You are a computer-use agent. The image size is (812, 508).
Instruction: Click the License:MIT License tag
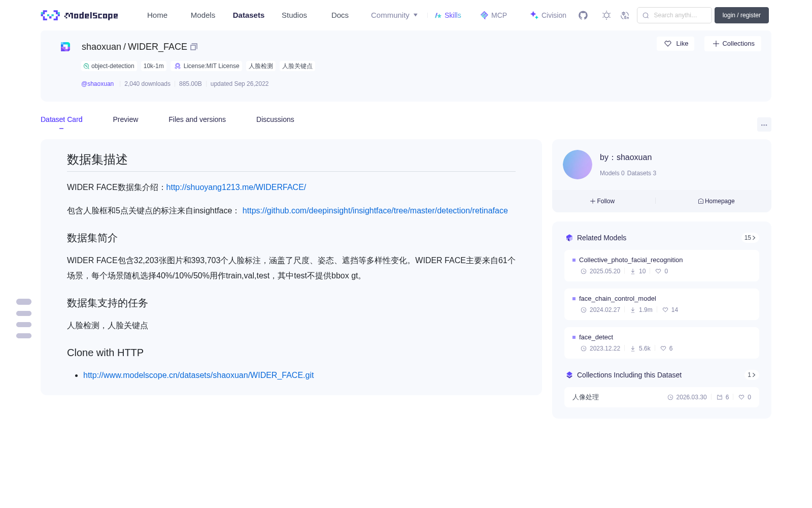(x=207, y=66)
